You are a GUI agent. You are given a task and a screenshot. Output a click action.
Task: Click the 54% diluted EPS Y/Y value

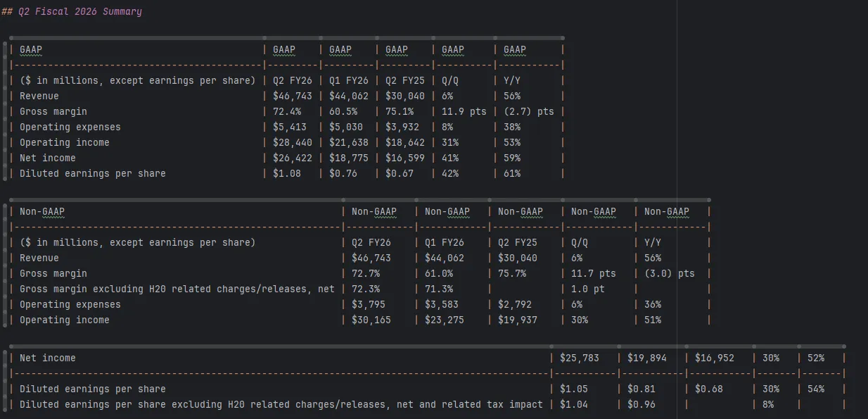(x=816, y=389)
